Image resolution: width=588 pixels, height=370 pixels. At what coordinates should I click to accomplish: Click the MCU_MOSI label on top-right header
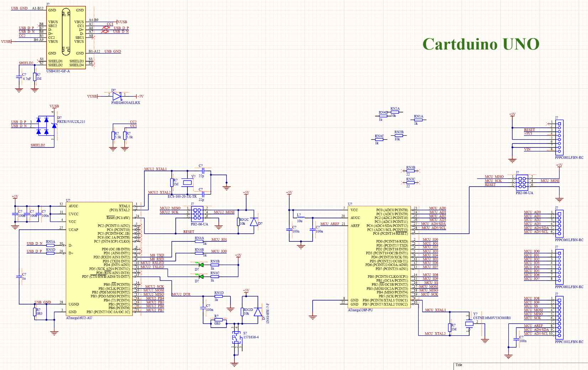click(550, 181)
